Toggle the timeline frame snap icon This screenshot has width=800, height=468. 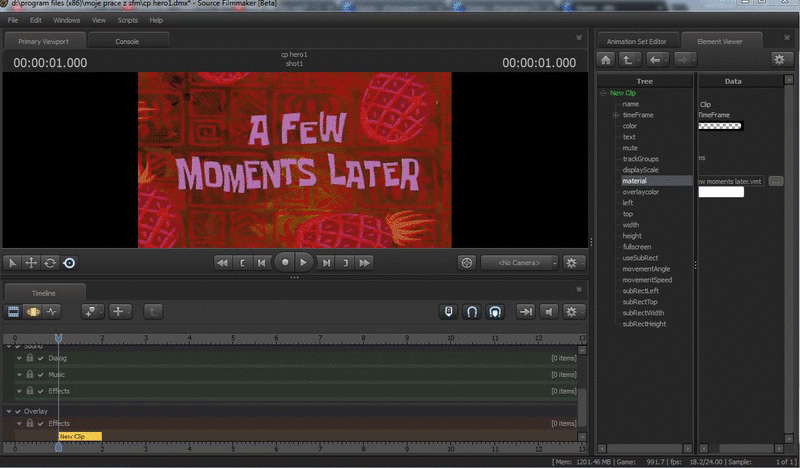point(448,311)
